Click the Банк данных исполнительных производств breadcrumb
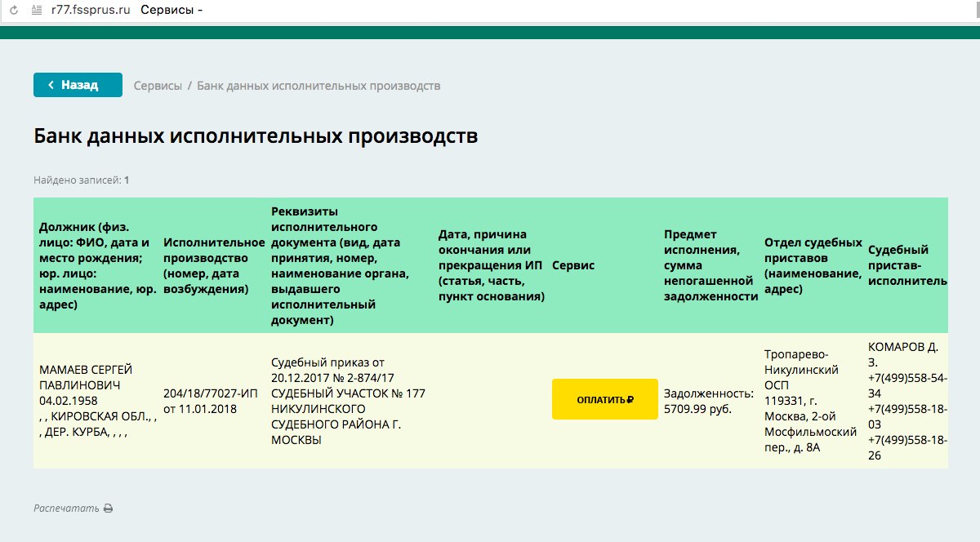The image size is (980, 542). tap(318, 86)
